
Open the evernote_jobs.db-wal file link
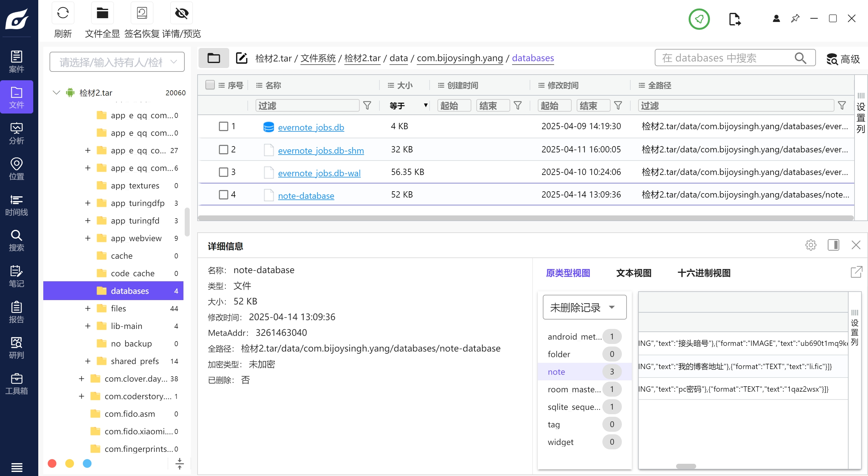(319, 173)
